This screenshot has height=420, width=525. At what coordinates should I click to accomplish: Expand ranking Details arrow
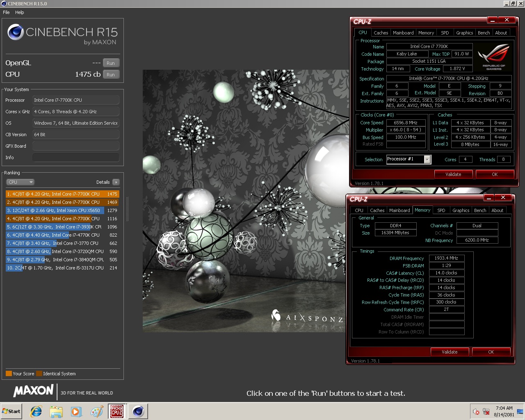116,182
